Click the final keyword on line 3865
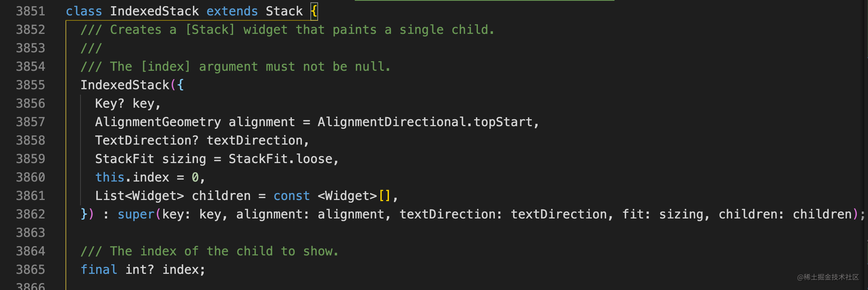Image resolution: width=868 pixels, height=290 pixels. [99, 270]
